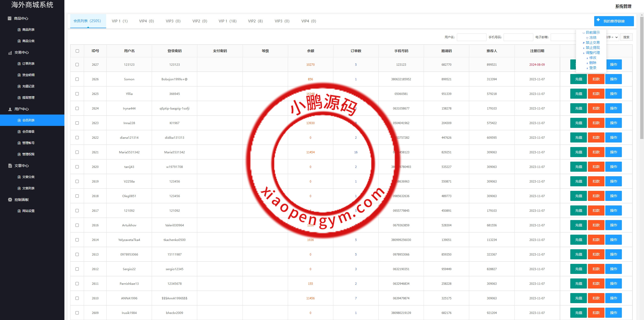The height and width of the screenshot is (320, 644).
Task: Click the plus icon on 我的推荐链接
Action: click(x=598, y=20)
